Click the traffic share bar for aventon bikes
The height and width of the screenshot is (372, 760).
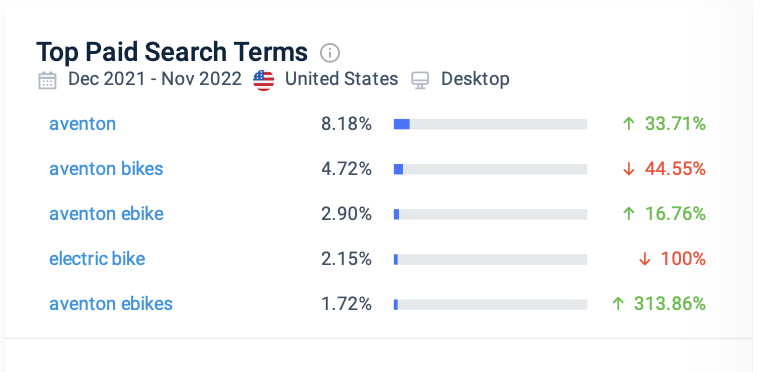[491, 169]
